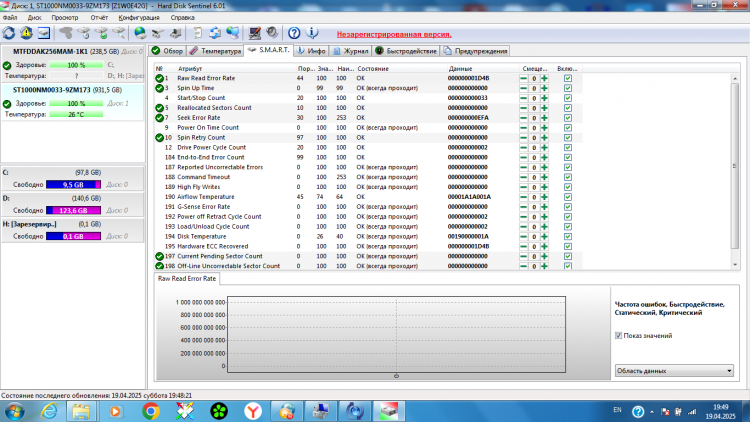The width and height of the screenshot is (750, 422).
Task: Click the disk with clock toolbar icon
Action: (x=84, y=33)
